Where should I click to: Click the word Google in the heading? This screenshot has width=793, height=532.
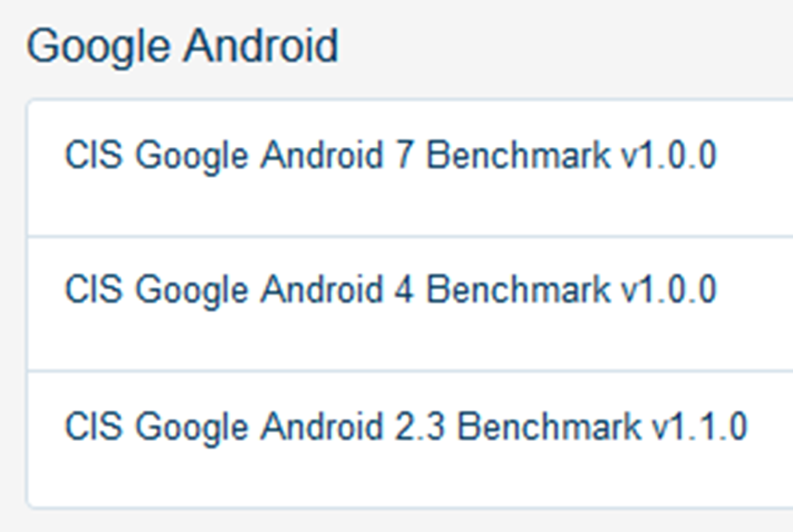click(98, 47)
